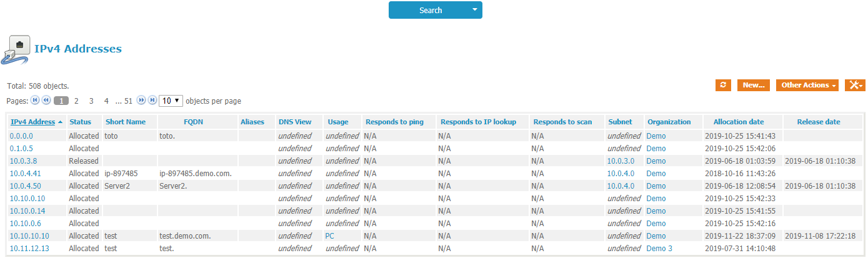Go to next page icon
Screen dimensions: 868x263
point(141,100)
